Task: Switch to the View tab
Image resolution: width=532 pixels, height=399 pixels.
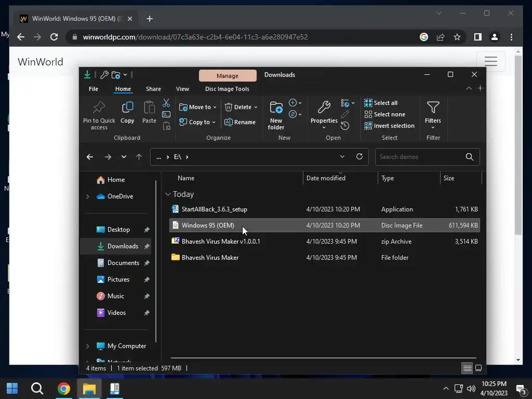Action: coord(182,89)
